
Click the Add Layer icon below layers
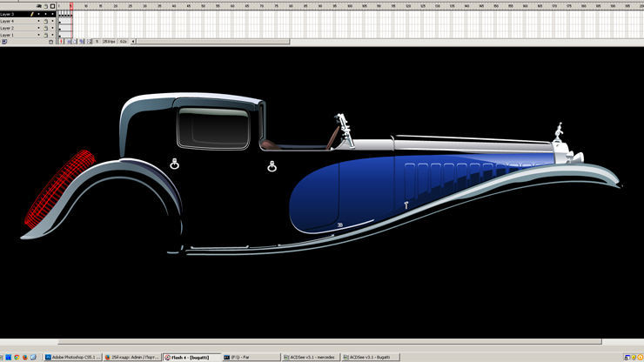pos(4,42)
